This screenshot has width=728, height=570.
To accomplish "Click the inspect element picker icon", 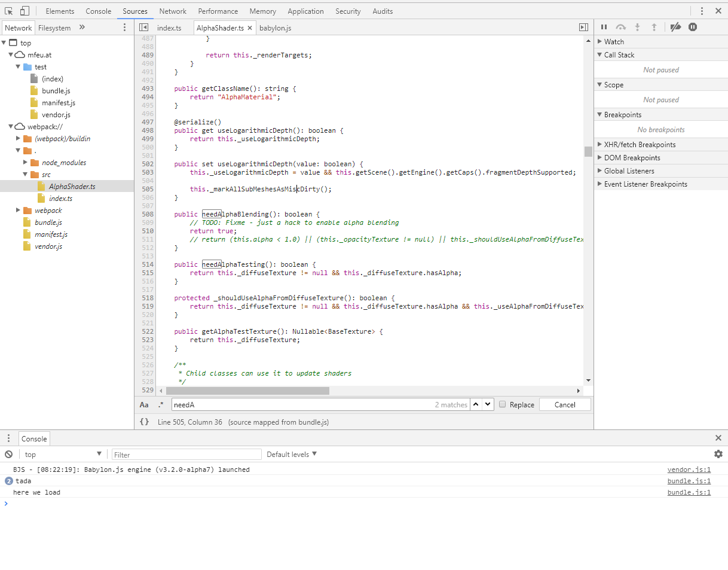I will coord(9,11).
